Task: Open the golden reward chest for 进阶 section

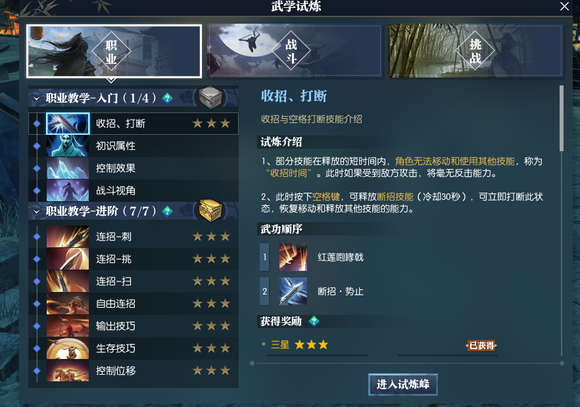Action: point(210,211)
